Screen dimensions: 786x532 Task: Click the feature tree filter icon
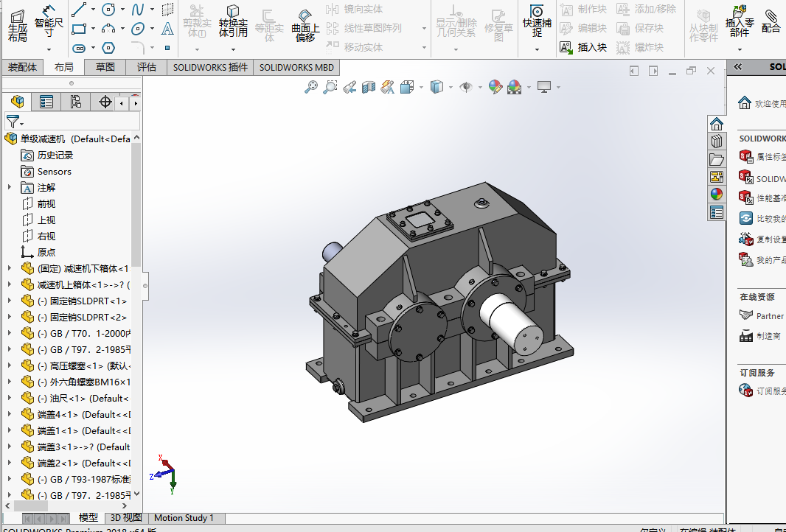[x=13, y=122]
